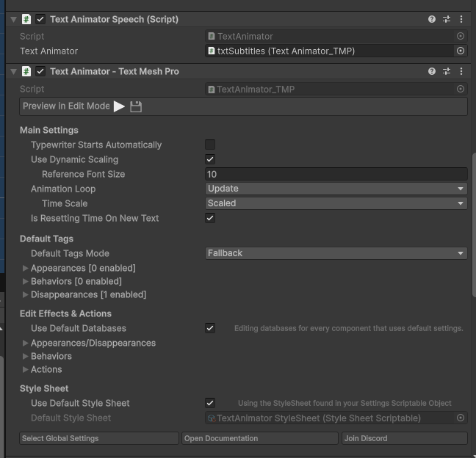Expand Appearances [0 enabled]
The height and width of the screenshot is (458, 476).
point(26,268)
